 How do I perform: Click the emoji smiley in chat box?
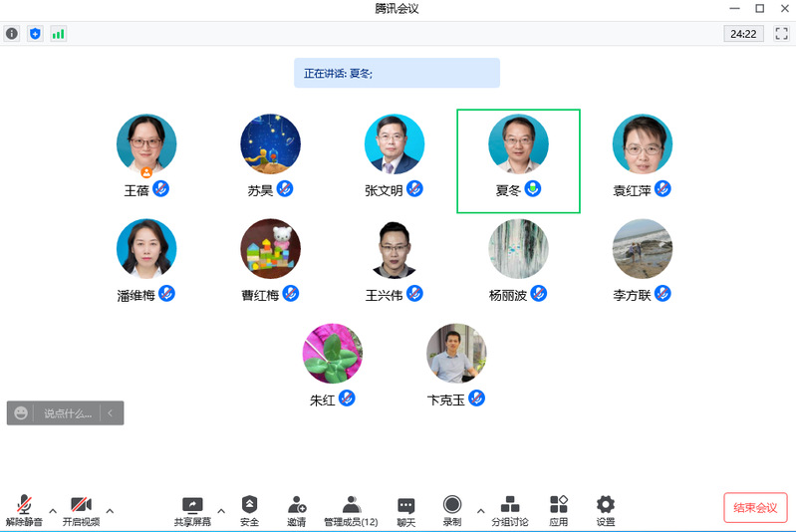21,412
